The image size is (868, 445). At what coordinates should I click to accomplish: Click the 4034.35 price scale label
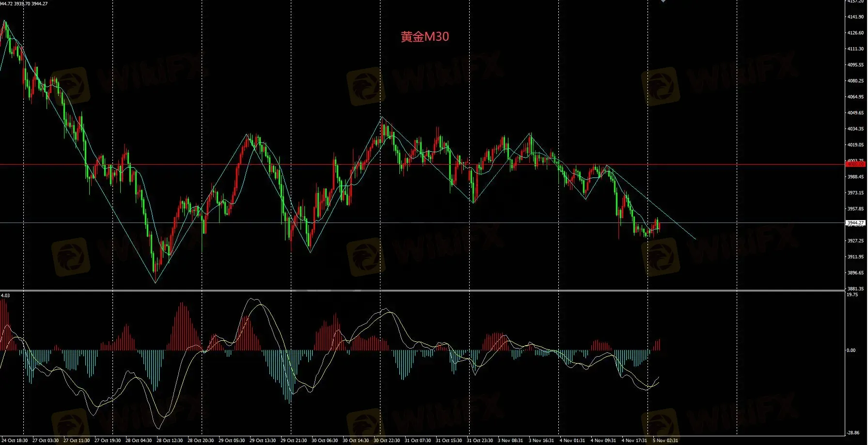(x=855, y=129)
